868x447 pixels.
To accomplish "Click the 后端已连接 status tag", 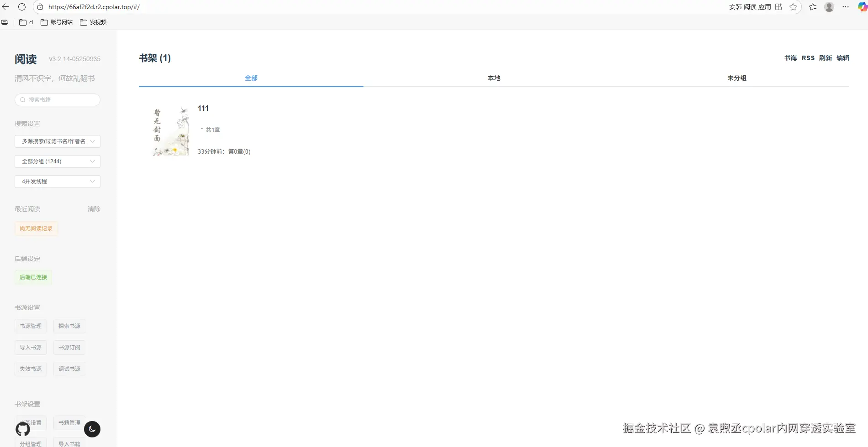I will point(33,277).
